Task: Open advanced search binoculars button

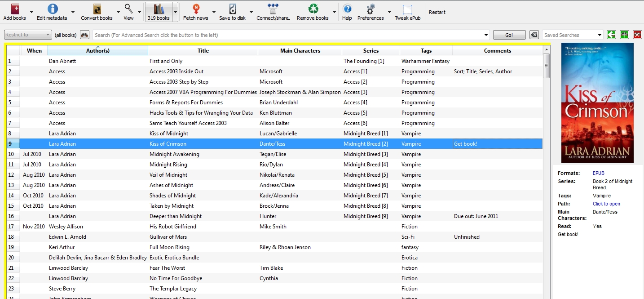Action: (x=84, y=35)
